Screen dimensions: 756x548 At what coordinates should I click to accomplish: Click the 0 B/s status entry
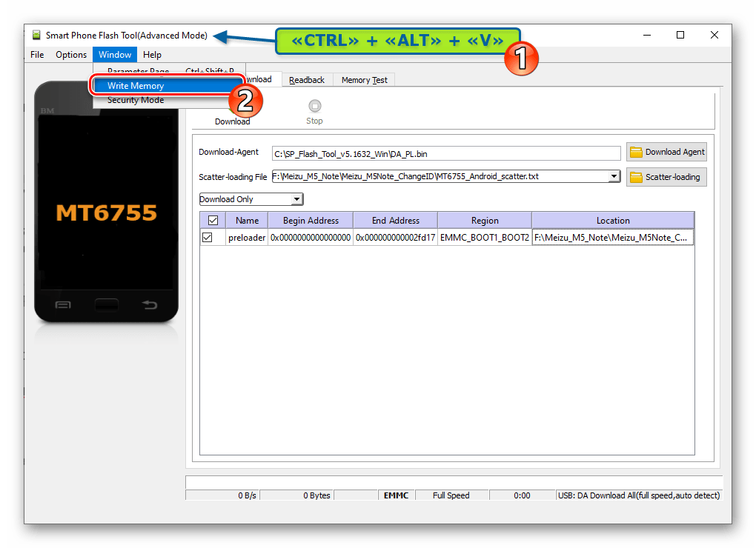coord(223,495)
